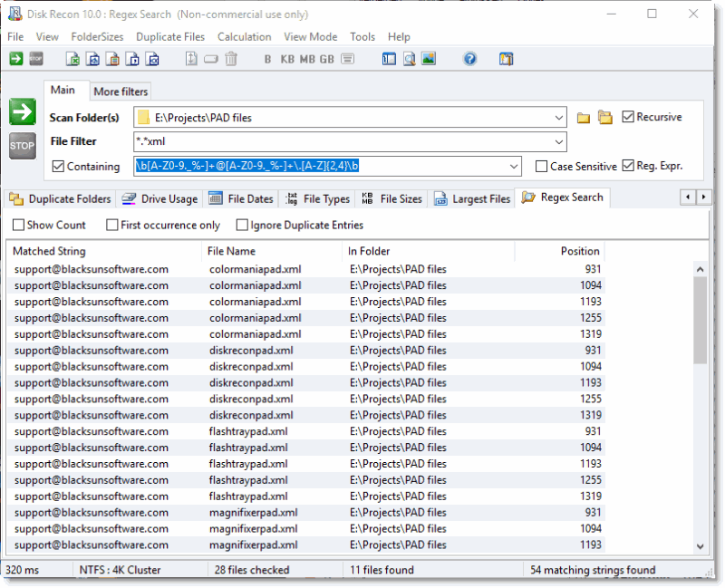Switch to the File Sizes tab
This screenshot has height=588, width=725.
[x=391, y=199]
